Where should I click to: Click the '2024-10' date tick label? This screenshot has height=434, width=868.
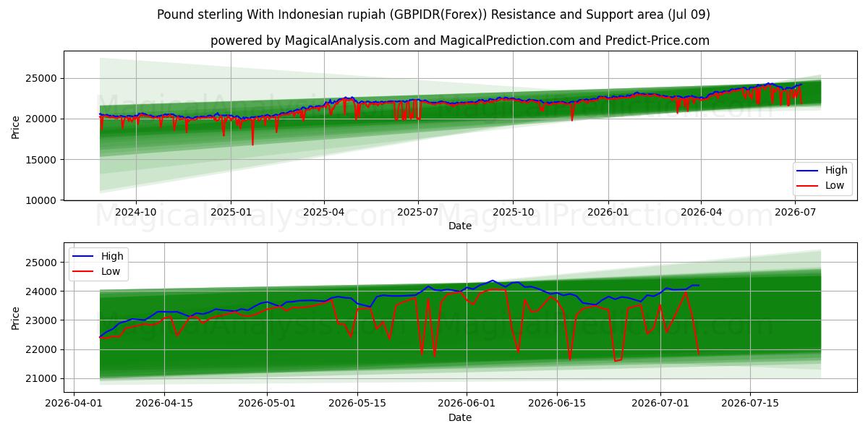point(136,212)
